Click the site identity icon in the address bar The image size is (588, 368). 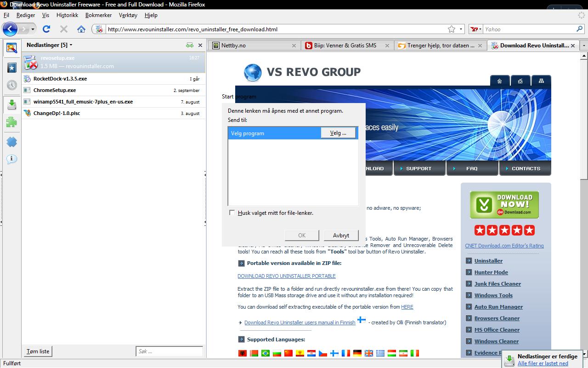[x=99, y=29]
